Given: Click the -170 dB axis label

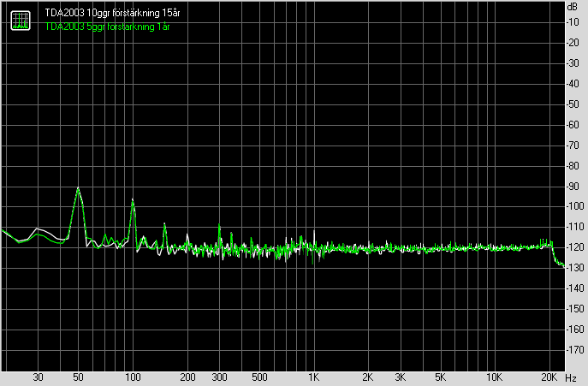Looking at the screenshot, I should (574, 349).
